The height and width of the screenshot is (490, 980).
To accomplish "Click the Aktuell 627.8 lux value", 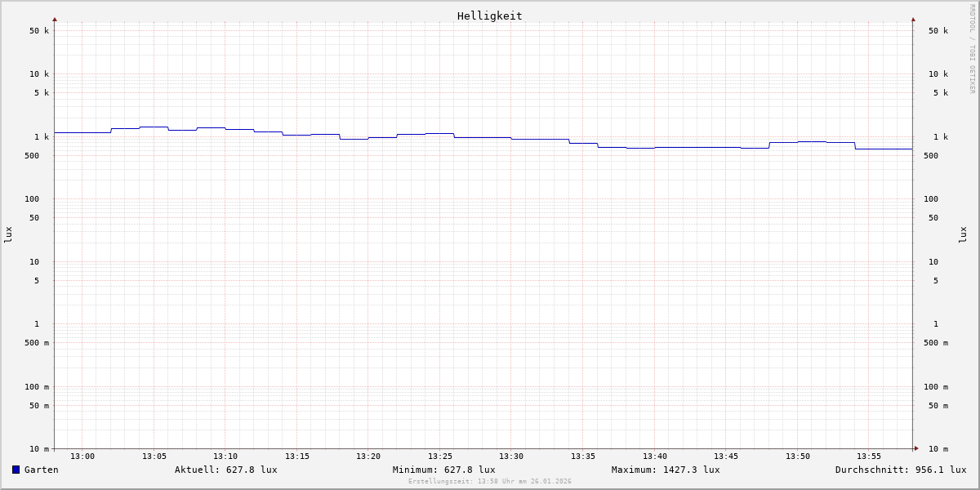I will pos(225,470).
